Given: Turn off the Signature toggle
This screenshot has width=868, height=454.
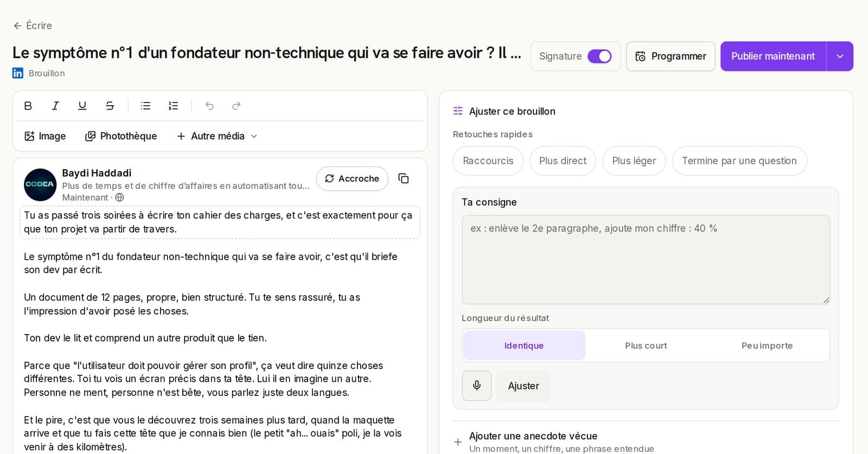Looking at the screenshot, I should coord(599,56).
